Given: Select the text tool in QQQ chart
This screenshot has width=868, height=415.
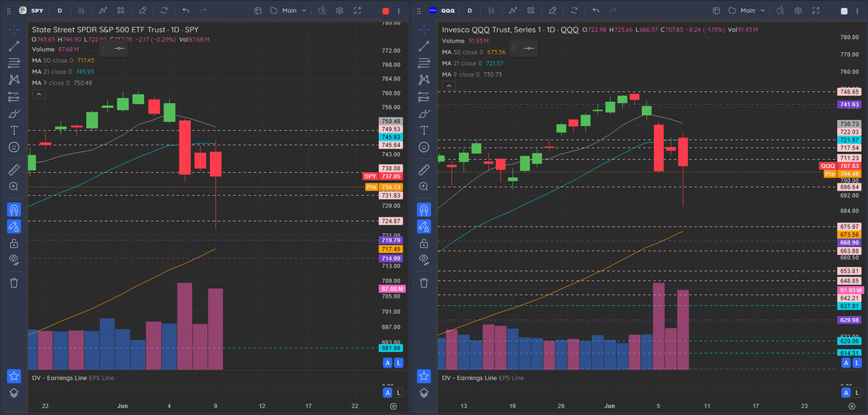Looking at the screenshot, I should (x=424, y=130).
